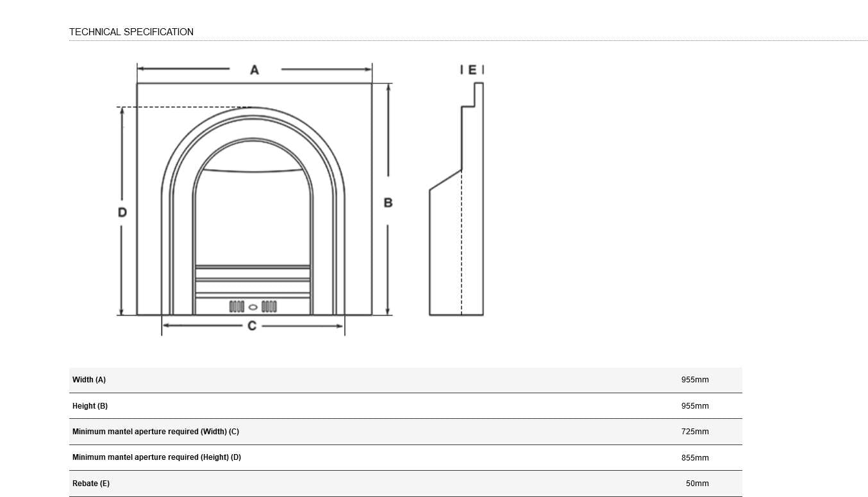Click the arched fireplace opening in front view
868x497 pixels.
[x=253, y=211]
